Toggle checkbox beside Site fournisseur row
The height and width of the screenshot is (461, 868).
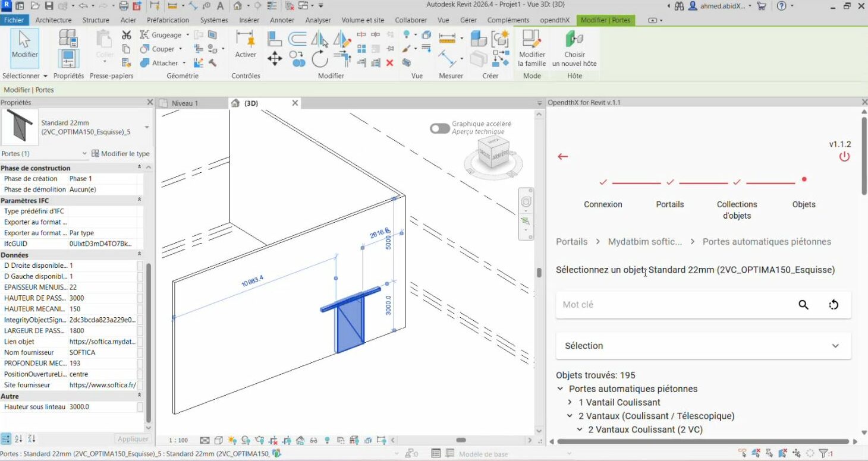[140, 385]
